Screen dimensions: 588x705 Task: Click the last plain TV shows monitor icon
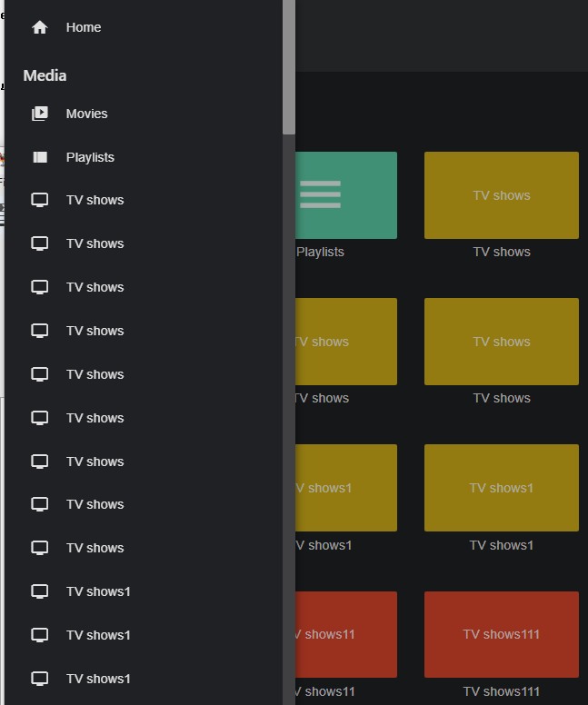(40, 548)
